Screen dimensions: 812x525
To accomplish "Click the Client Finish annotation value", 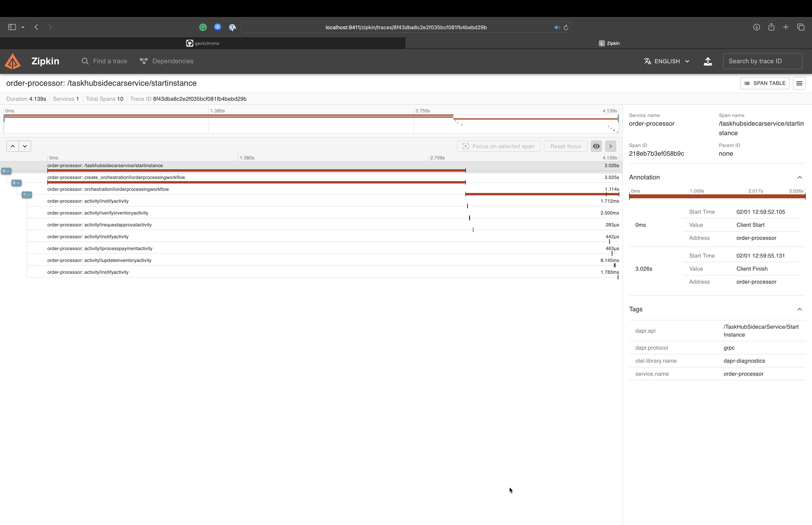I will coord(752,269).
